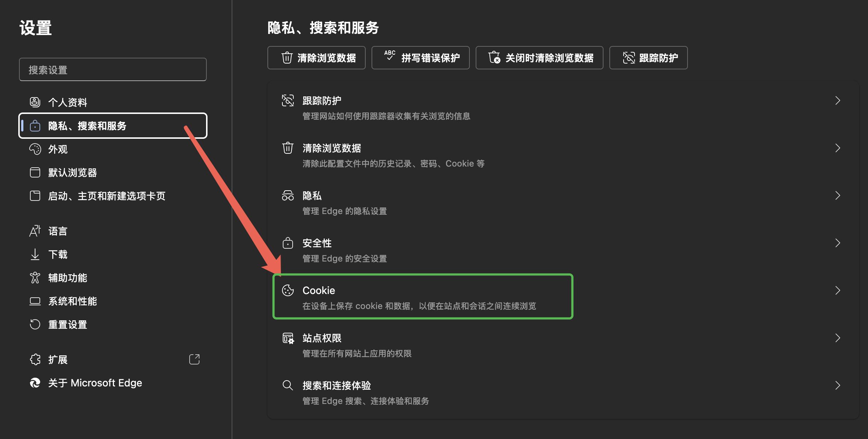Click description 管理 Edge 搜索、连接体验和服务
Image resolution: width=868 pixels, height=439 pixels.
(x=366, y=401)
